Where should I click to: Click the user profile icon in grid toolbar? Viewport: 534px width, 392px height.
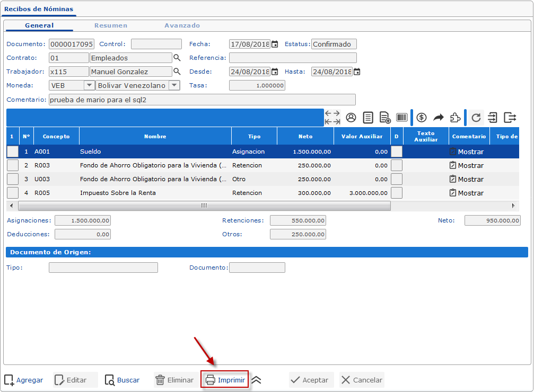coord(351,118)
